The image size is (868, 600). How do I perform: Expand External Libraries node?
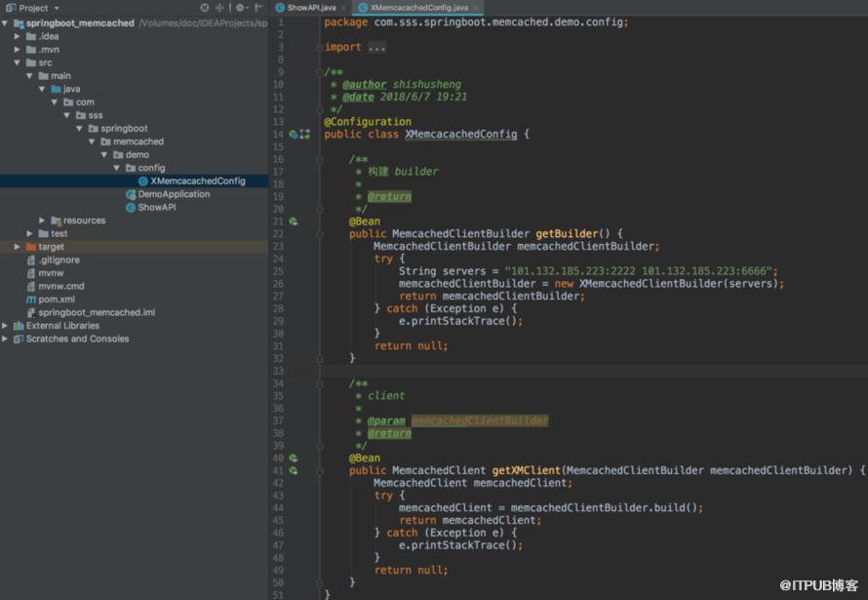point(5,326)
